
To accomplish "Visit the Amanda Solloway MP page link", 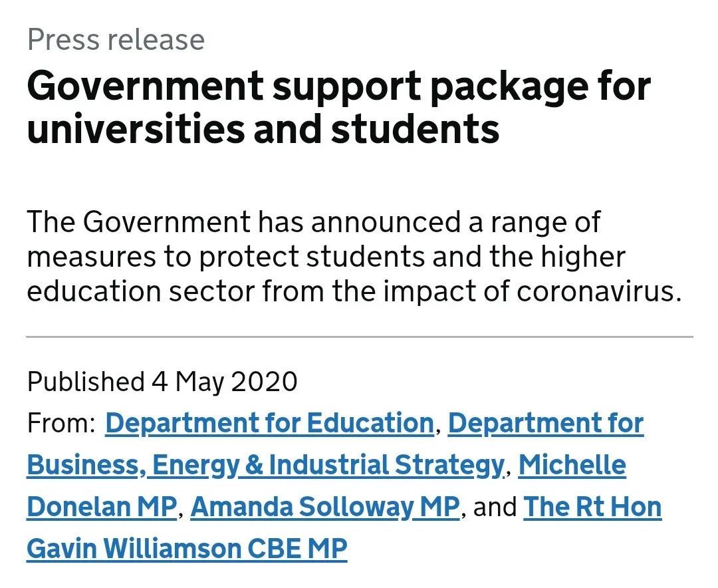I will [325, 508].
